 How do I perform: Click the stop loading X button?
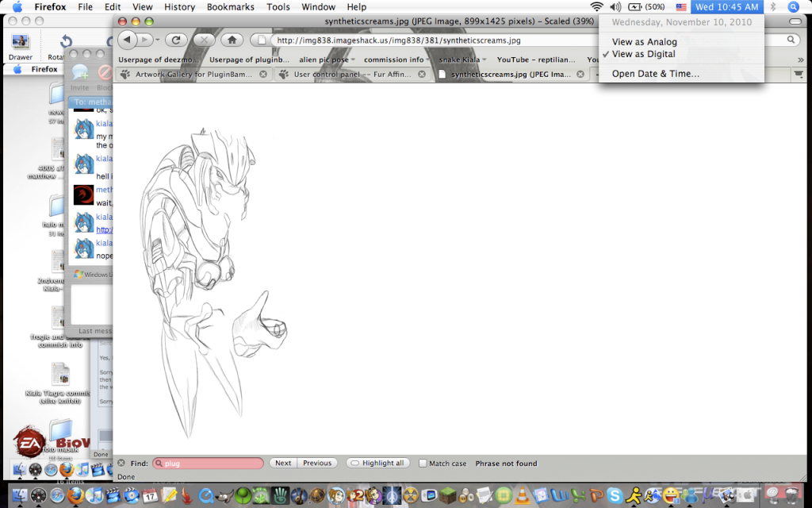[204, 40]
